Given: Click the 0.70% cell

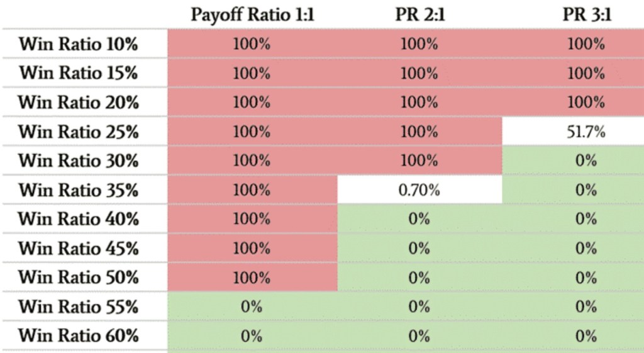Looking at the screenshot, I should [x=419, y=190].
